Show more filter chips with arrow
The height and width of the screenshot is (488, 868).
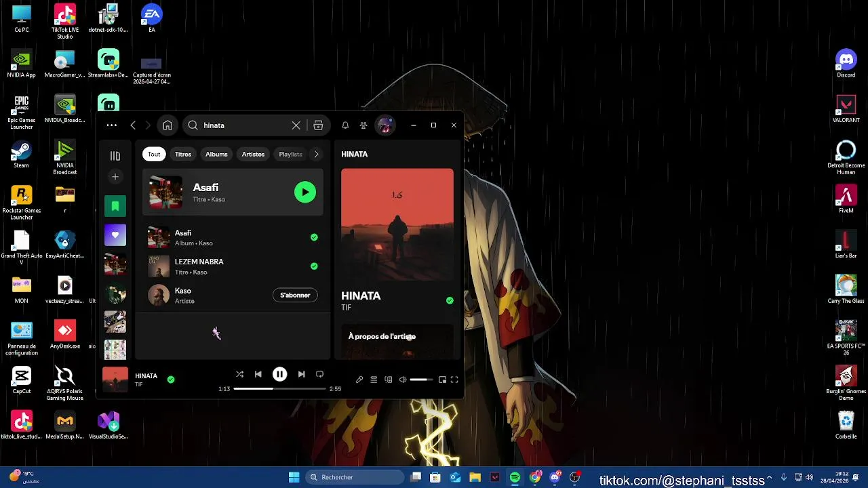tap(316, 155)
